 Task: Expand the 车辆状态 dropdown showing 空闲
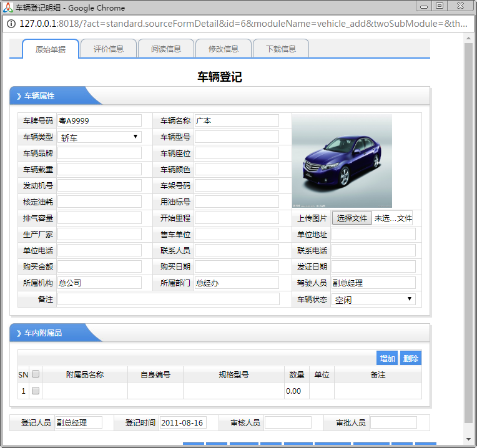[x=373, y=299]
